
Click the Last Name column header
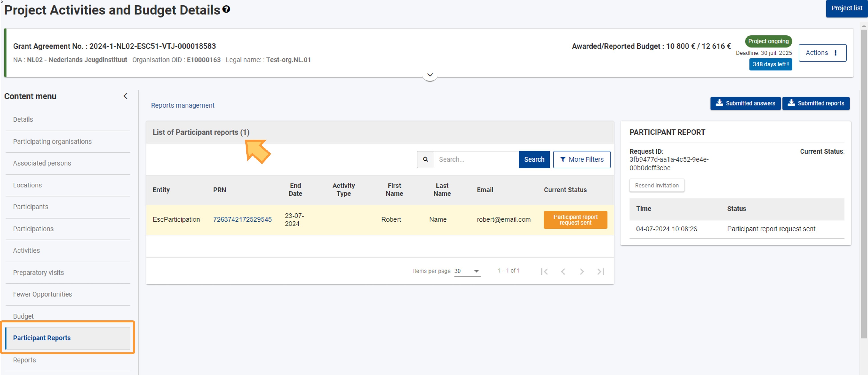tap(442, 190)
